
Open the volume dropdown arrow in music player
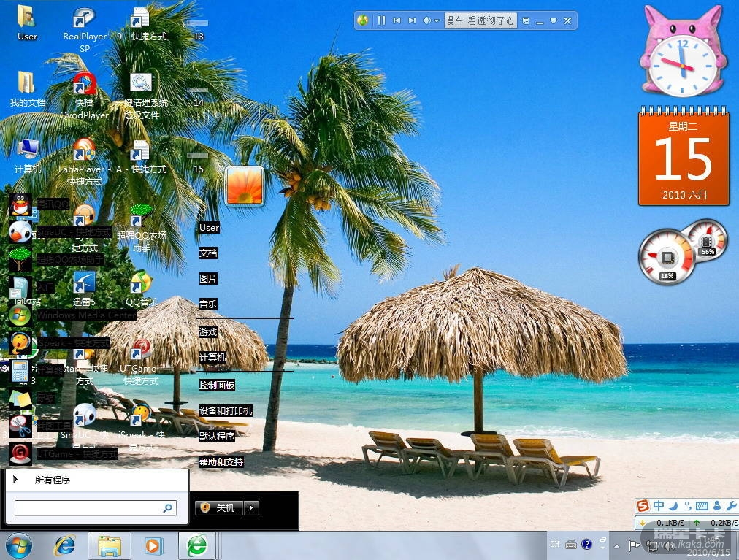coord(437,21)
